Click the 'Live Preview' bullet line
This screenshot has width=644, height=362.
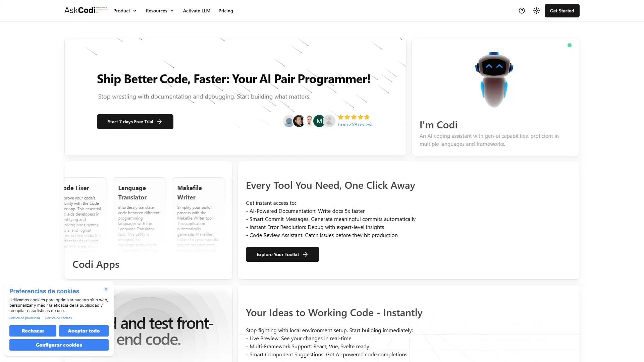[x=299, y=339]
